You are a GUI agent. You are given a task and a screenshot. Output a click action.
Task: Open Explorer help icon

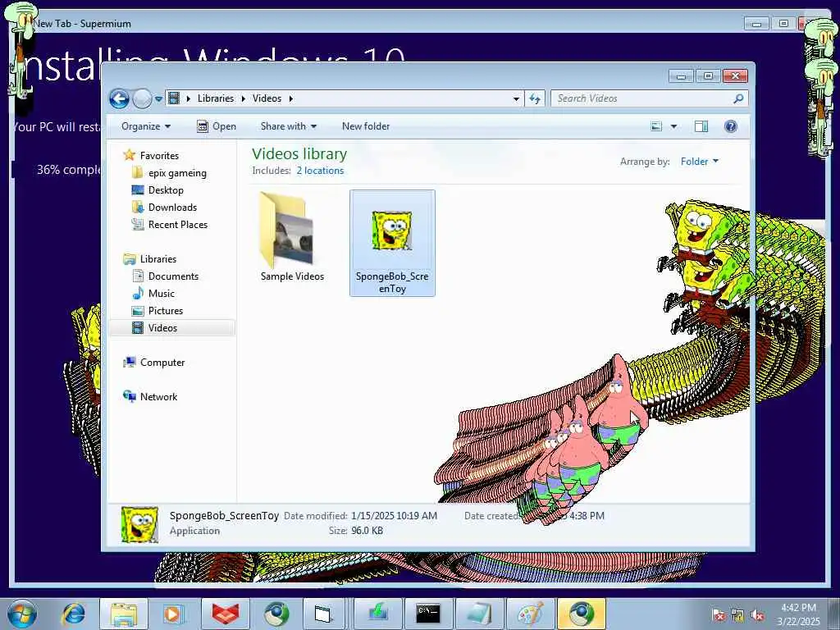click(x=731, y=126)
